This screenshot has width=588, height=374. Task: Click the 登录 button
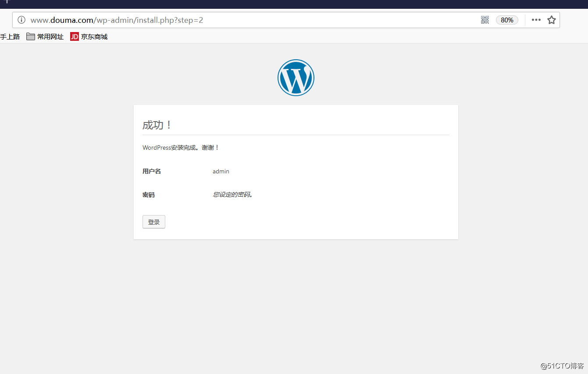click(154, 222)
